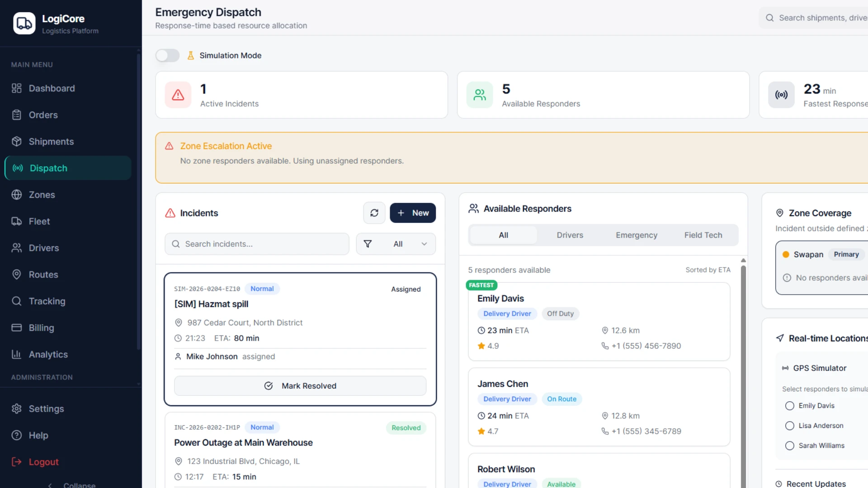Click the Assigned status on Hazmat spill
This screenshot has width=868, height=488.
click(x=406, y=289)
